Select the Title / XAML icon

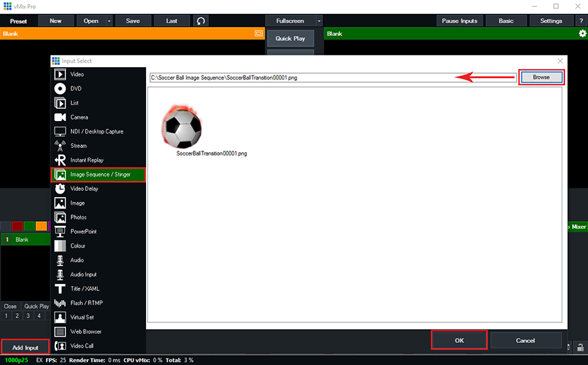coord(59,288)
